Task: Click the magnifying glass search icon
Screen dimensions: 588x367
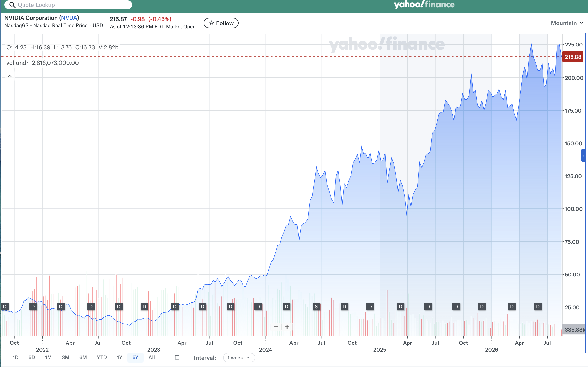Action: pos(12,5)
